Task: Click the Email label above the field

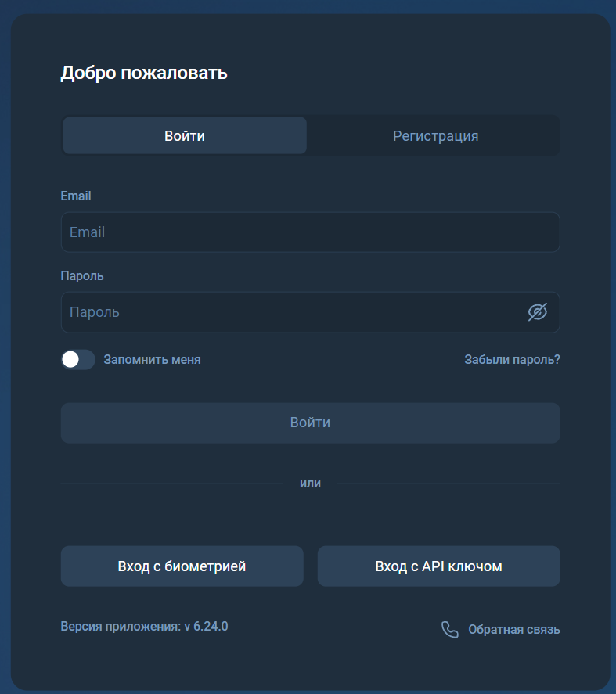Action: point(76,196)
